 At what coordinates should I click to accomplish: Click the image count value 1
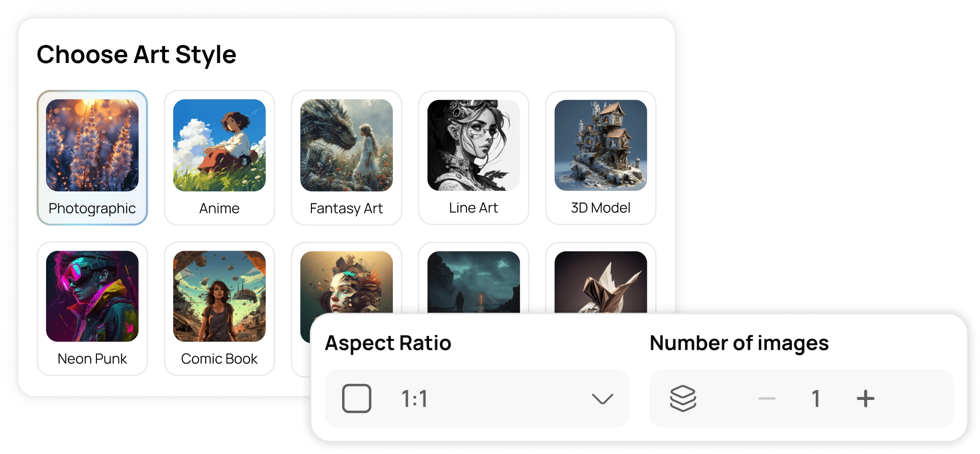click(816, 399)
